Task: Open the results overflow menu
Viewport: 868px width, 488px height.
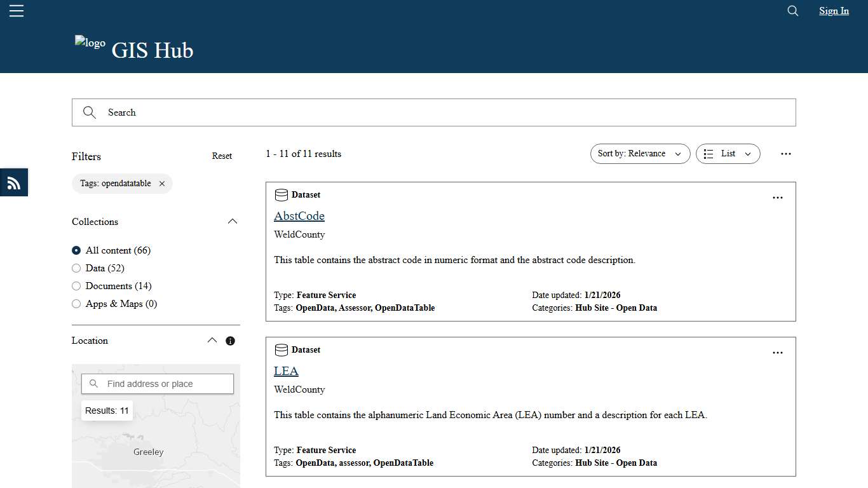Action: [x=786, y=154]
